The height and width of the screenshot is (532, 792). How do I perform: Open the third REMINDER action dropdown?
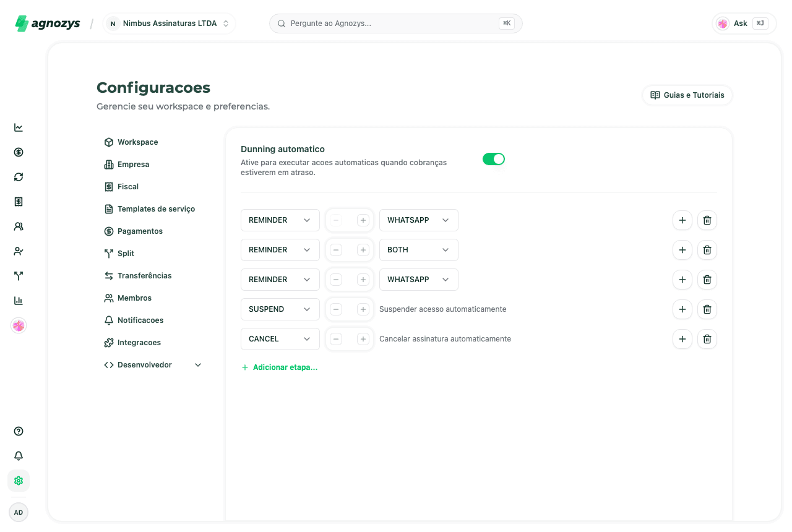click(x=280, y=280)
